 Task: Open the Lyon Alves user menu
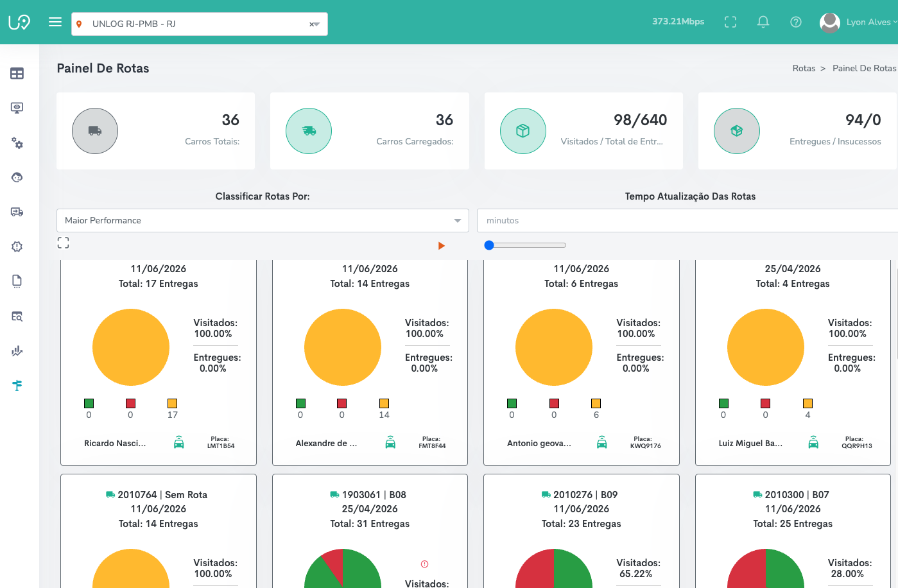coord(859,22)
